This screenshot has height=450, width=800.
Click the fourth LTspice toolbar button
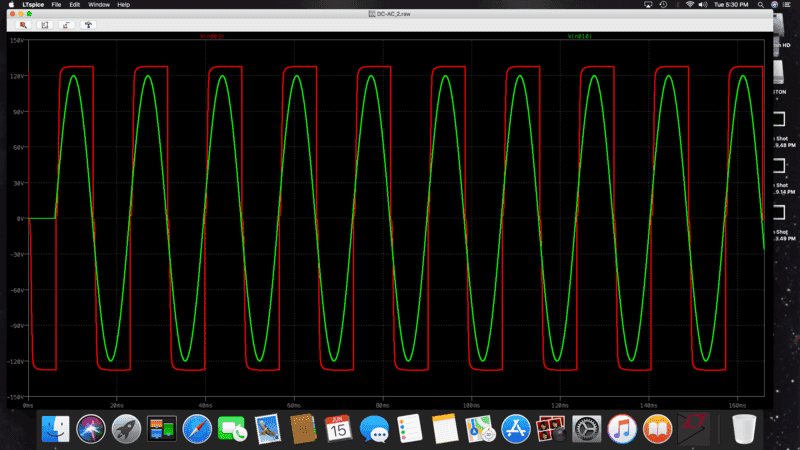[x=89, y=24]
